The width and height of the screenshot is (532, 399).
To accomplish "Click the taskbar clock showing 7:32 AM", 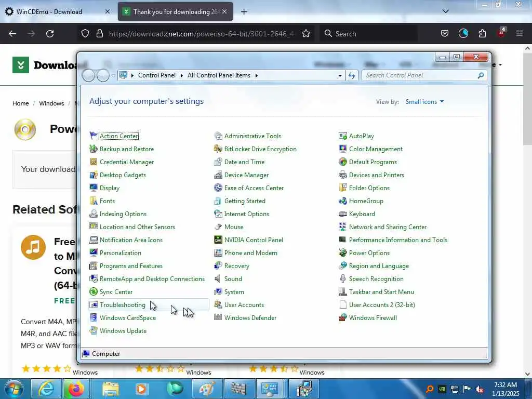I will pos(506,389).
